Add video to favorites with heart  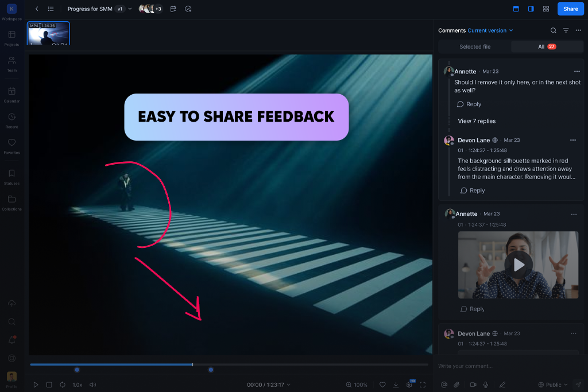[382, 385]
